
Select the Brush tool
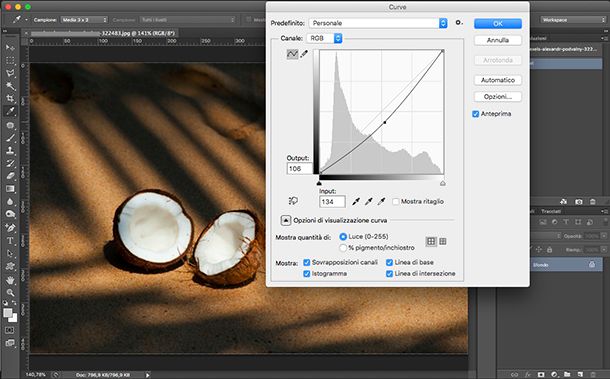10,138
